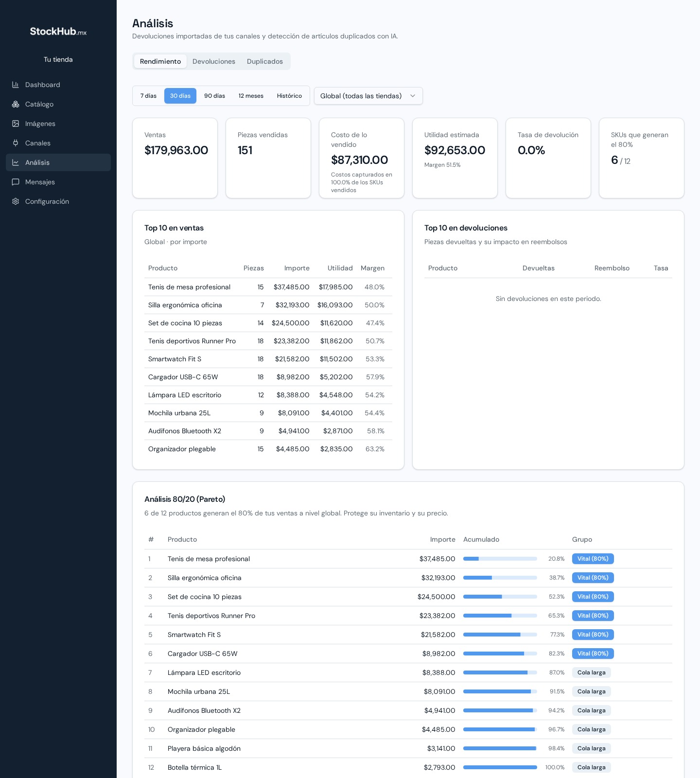Click the Vital (80%) badge for Cargador USB-C 65W

(593, 654)
